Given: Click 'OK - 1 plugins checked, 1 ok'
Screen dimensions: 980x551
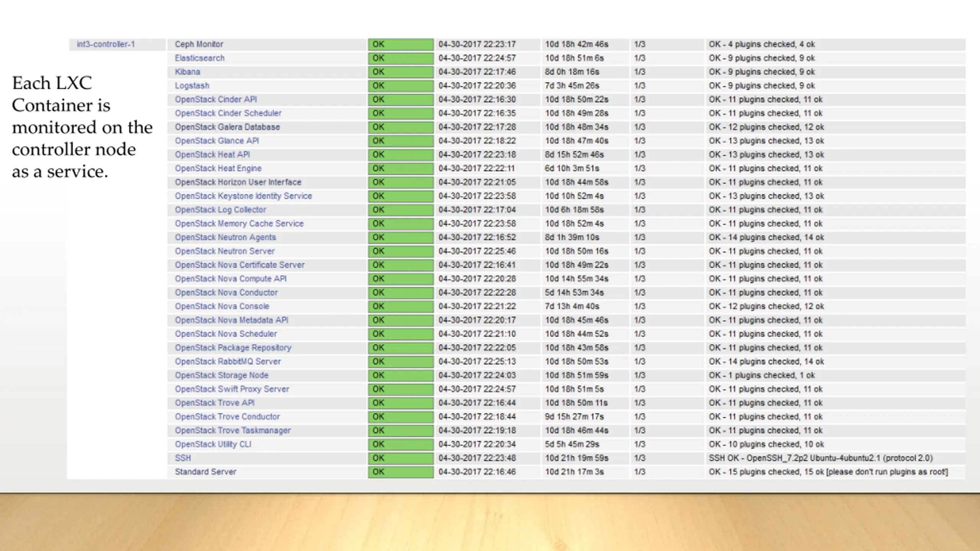Looking at the screenshot, I should coord(761,375).
